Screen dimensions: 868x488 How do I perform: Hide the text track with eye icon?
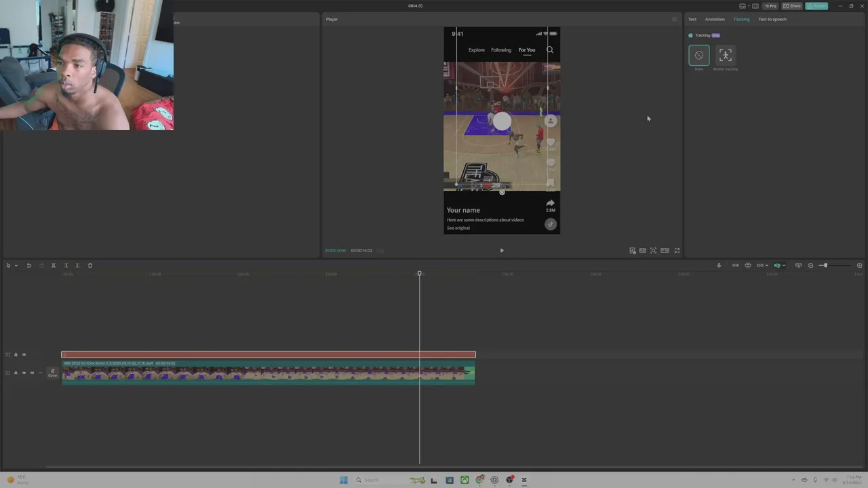24,354
